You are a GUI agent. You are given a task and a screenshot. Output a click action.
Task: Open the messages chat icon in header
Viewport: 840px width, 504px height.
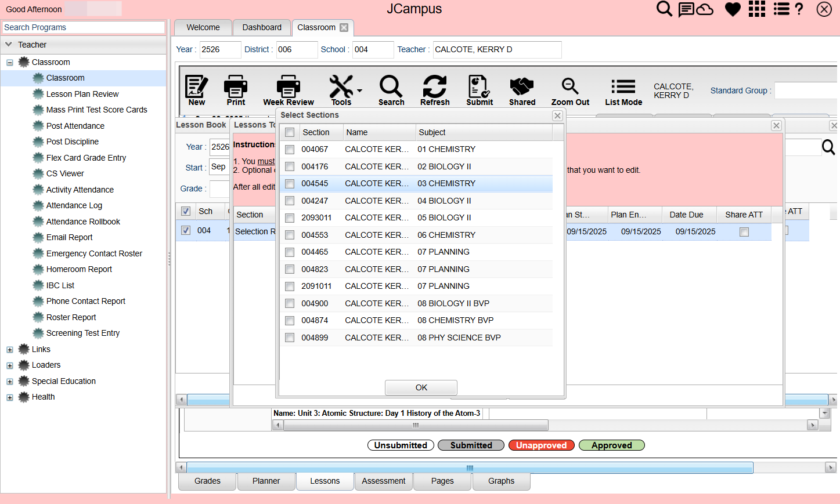point(686,9)
